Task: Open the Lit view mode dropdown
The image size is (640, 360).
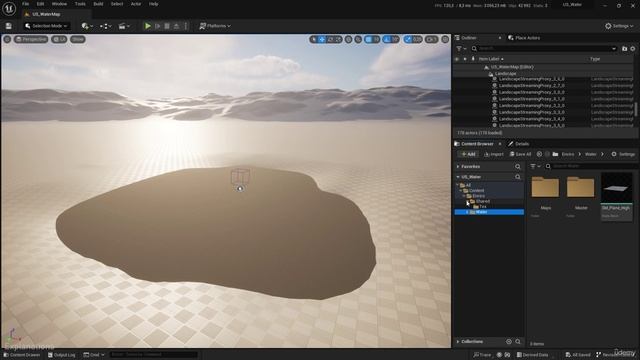Action: [x=59, y=39]
